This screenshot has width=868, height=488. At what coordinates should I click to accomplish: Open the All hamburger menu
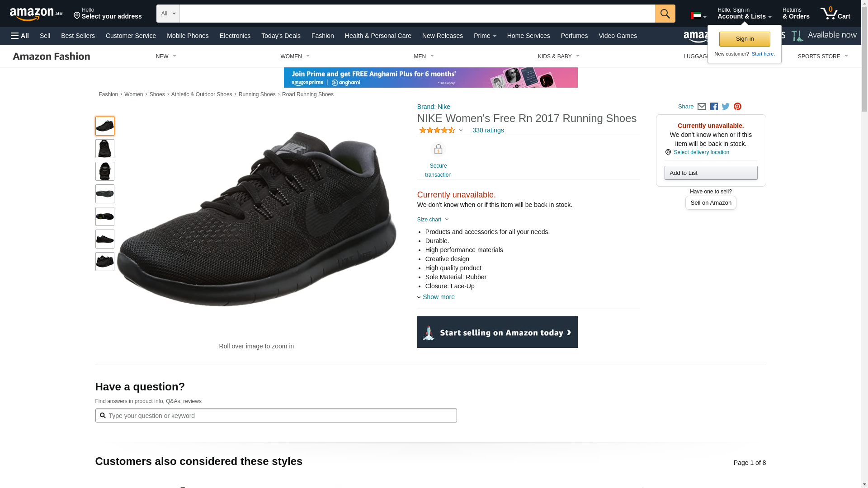[x=20, y=36]
